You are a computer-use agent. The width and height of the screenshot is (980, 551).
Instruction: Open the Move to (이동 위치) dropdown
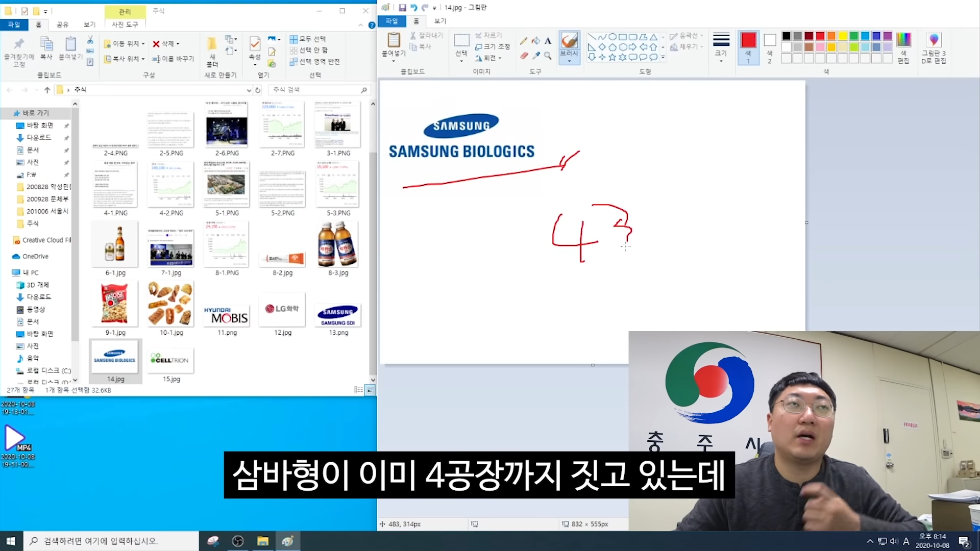tap(125, 44)
